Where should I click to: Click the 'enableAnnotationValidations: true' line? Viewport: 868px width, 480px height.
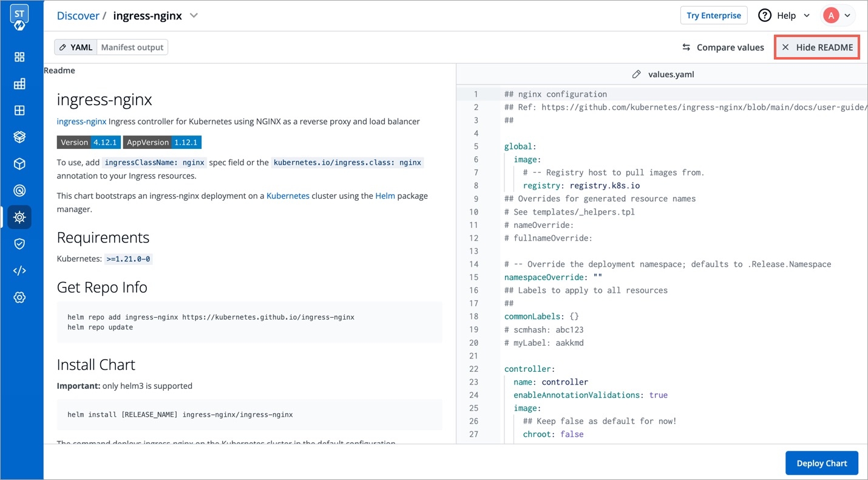[591, 395]
